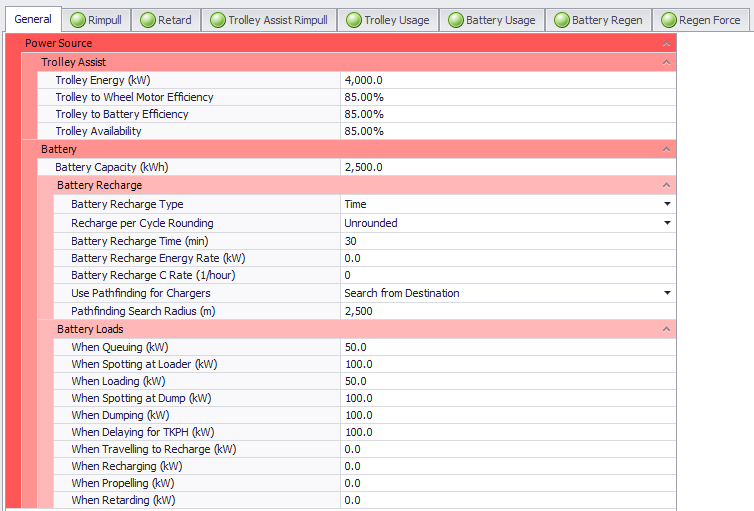
Task: Click green icon on Regen Force tab
Action: (x=667, y=20)
